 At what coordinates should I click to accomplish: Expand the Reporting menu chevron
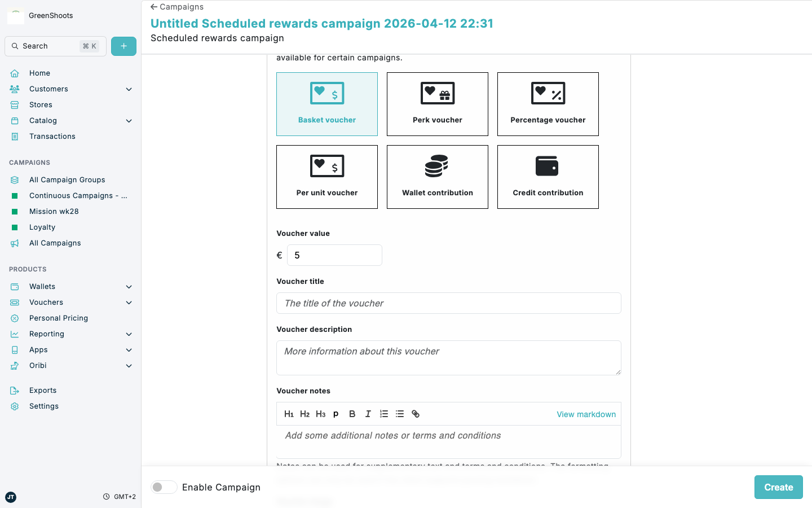coord(129,334)
